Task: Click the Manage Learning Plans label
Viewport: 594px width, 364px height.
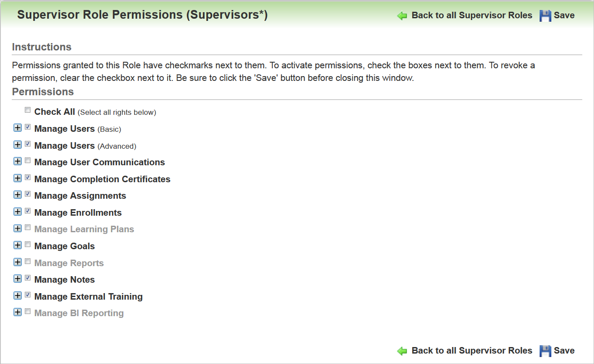Action: tap(84, 229)
